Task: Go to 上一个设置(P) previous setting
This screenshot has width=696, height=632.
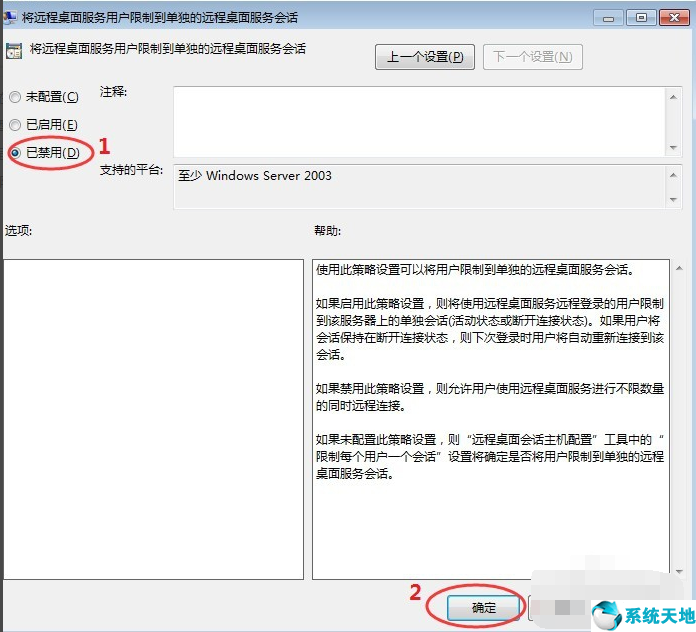Action: [425, 57]
